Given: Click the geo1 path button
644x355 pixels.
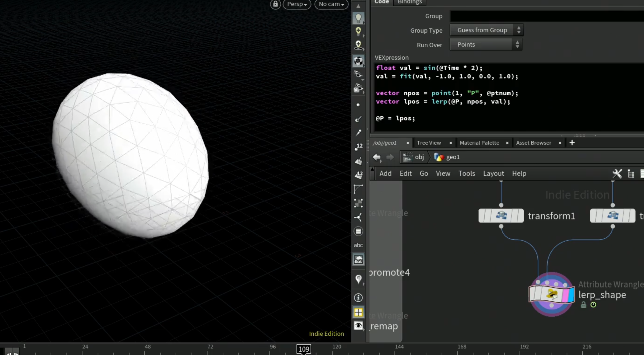Looking at the screenshot, I should click(447, 157).
